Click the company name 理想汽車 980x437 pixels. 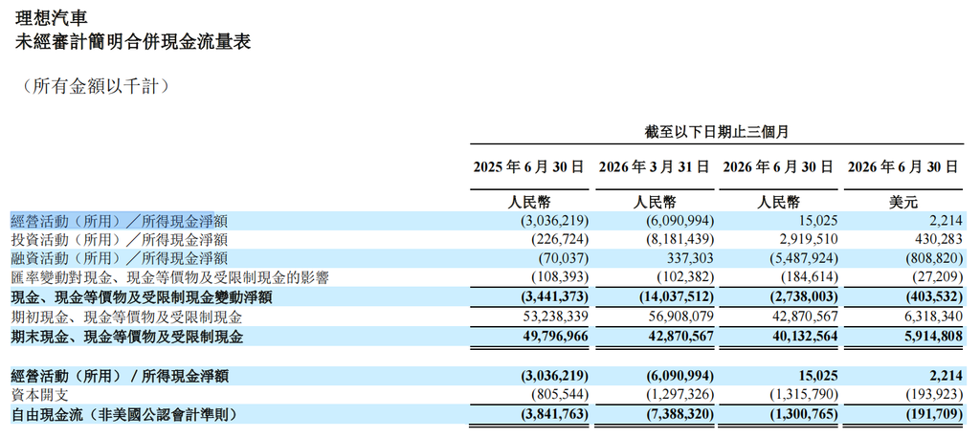click(52, 17)
